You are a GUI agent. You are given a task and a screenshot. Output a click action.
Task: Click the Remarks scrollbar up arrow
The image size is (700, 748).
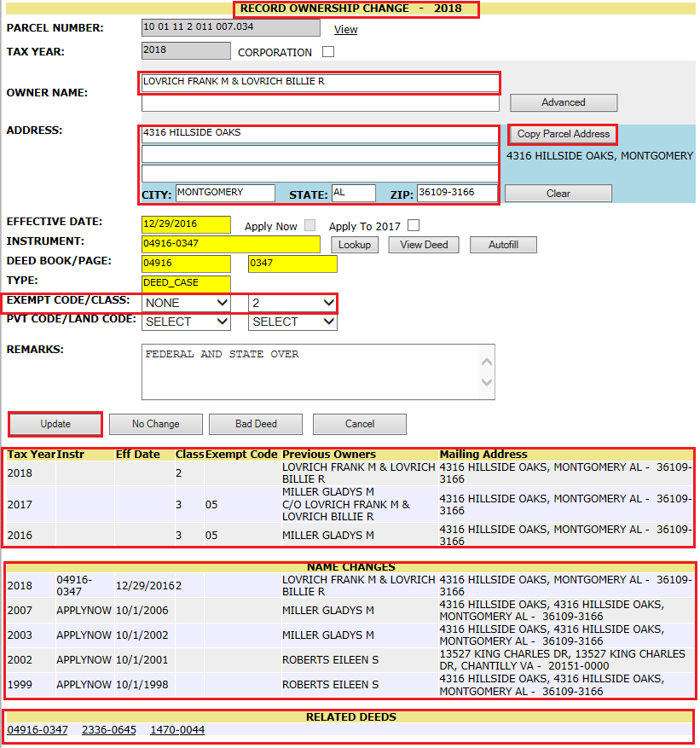point(487,362)
